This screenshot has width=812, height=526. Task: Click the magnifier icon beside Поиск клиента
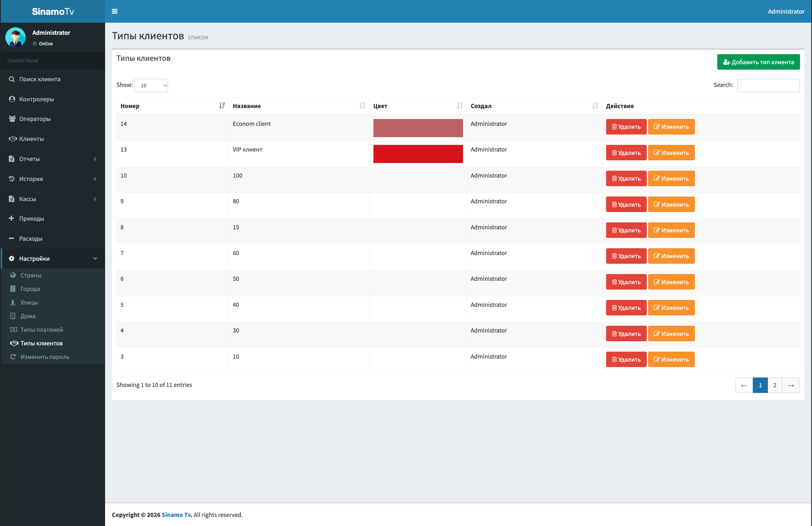(12, 79)
